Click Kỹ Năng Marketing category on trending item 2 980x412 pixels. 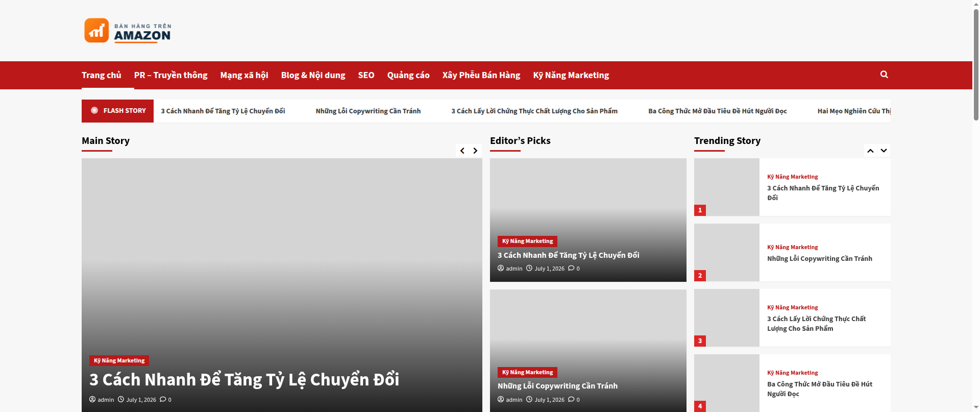792,247
